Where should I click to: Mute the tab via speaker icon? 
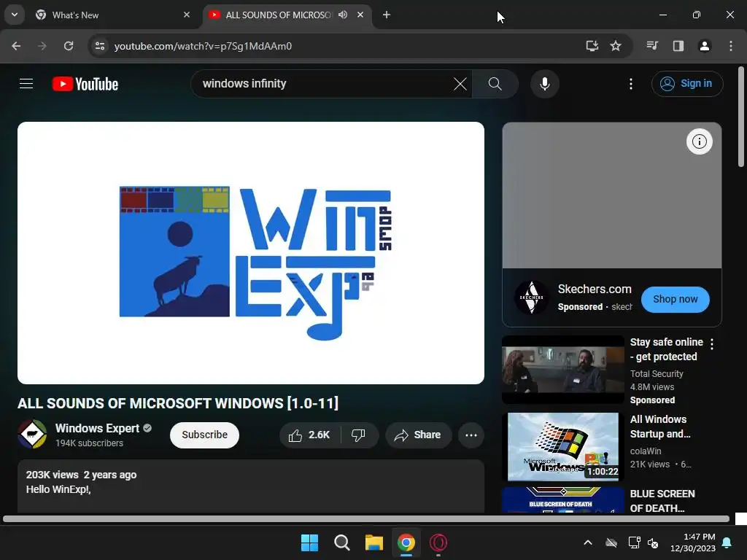pyautogui.click(x=343, y=15)
